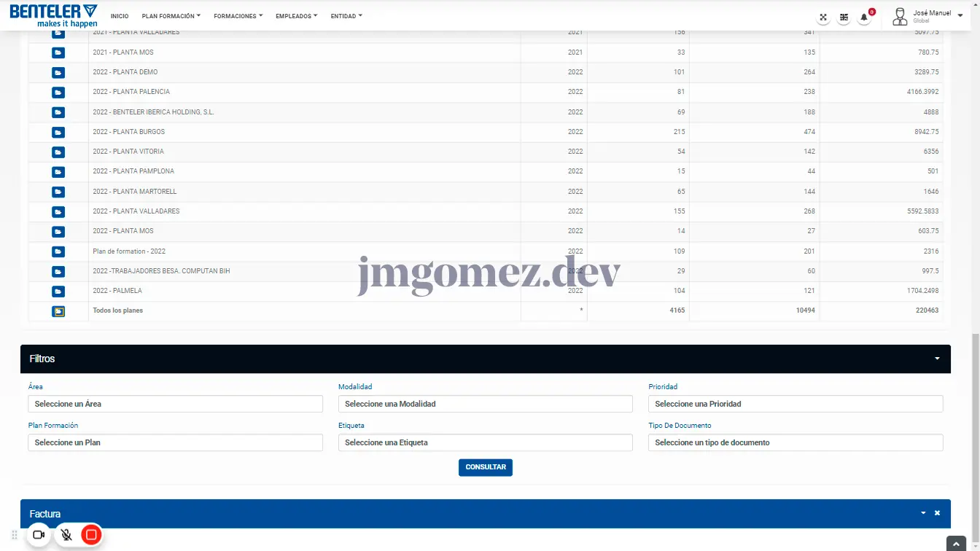Screen dimensions: 980x551
Task: Toggle the muted microphone button
Action: 66,535
